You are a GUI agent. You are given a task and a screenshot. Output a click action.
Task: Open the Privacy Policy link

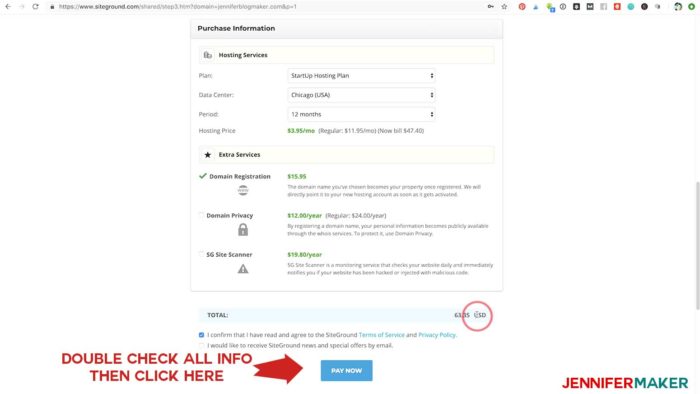[x=437, y=335]
